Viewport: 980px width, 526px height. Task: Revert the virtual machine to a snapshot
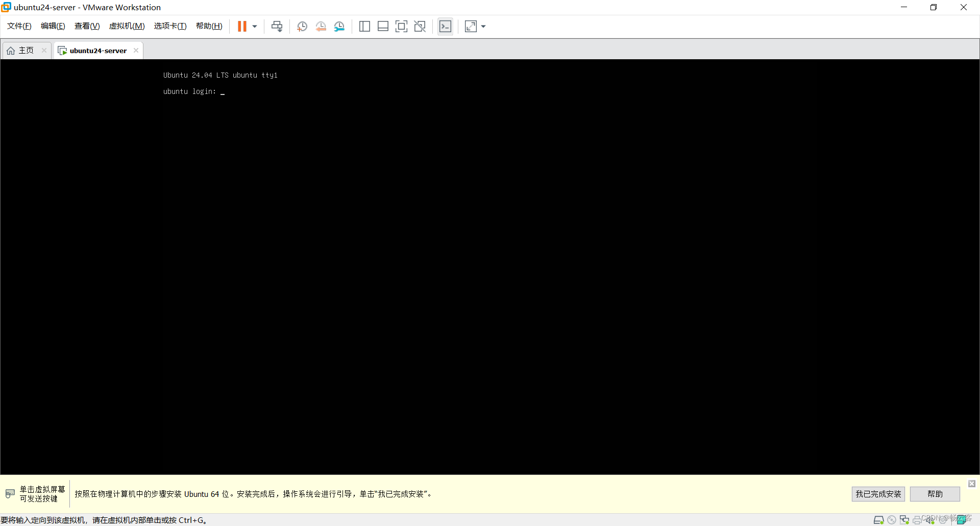pyautogui.click(x=321, y=26)
